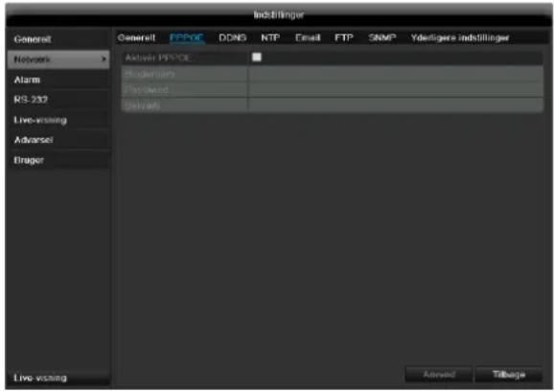Open the SNMP tab
Viewport: 554px width, 392px height.
[381, 37]
